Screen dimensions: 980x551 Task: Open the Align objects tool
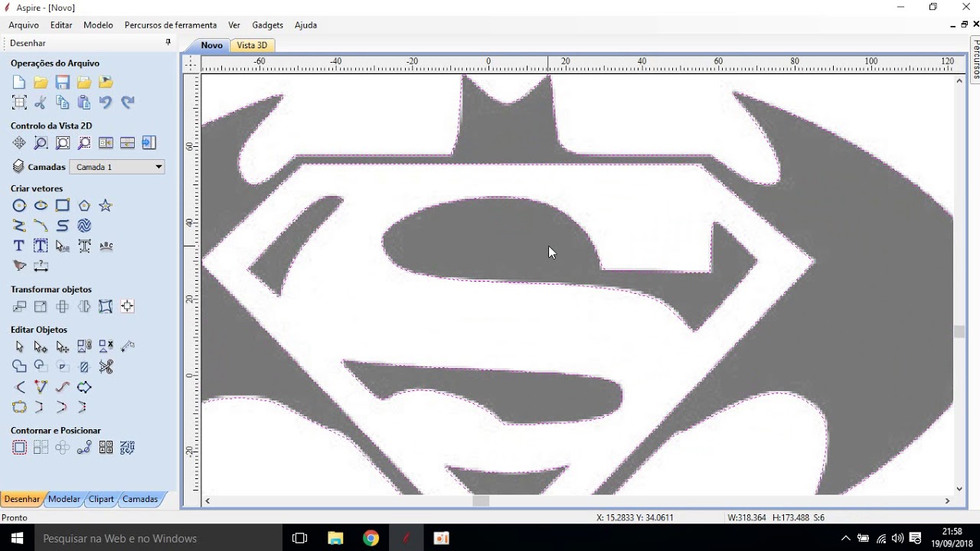pyautogui.click(x=127, y=307)
